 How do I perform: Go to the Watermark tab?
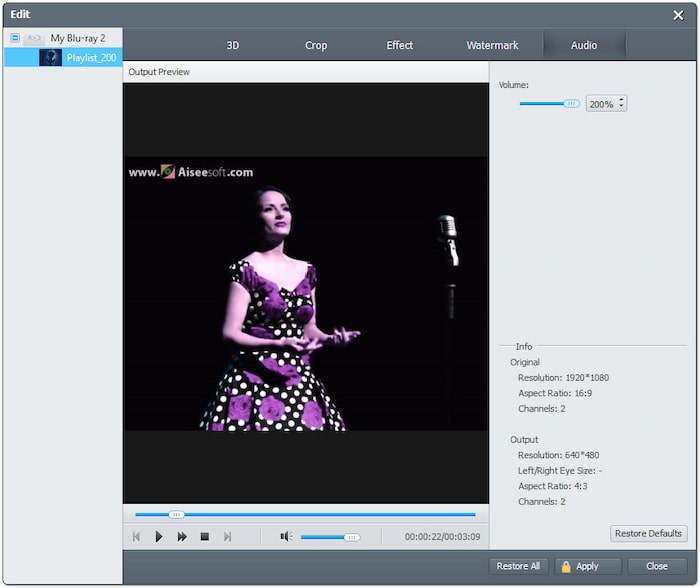click(x=492, y=45)
